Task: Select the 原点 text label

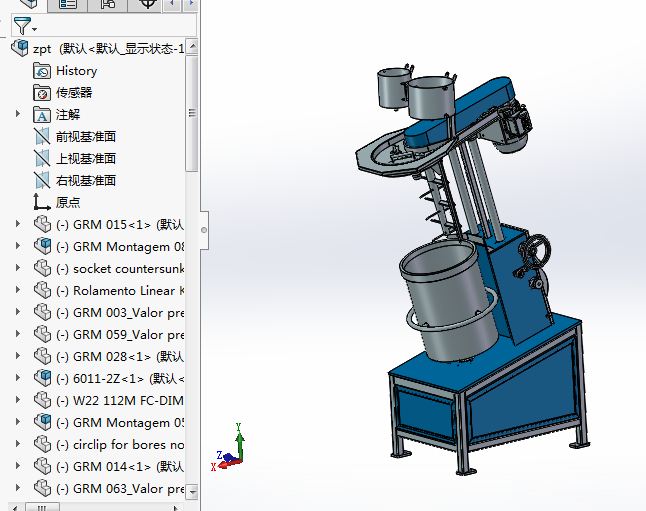Action: 68,202
